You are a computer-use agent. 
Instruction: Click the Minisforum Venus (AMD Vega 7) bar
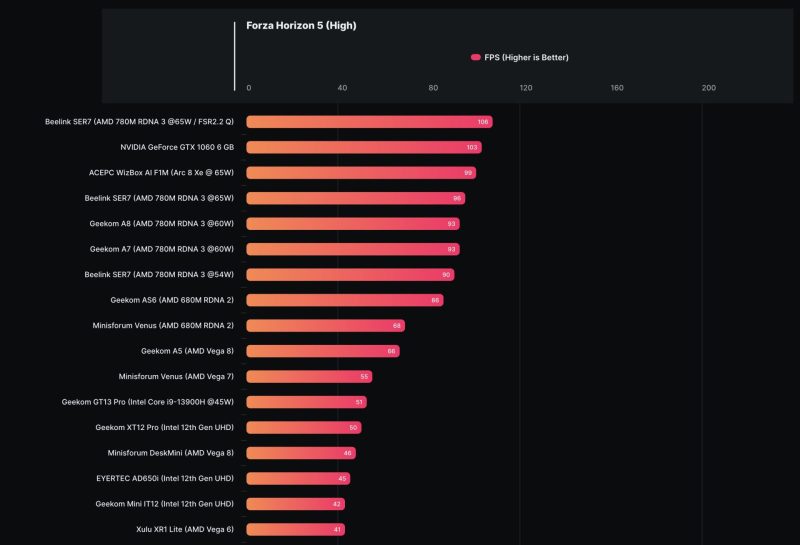pos(309,377)
